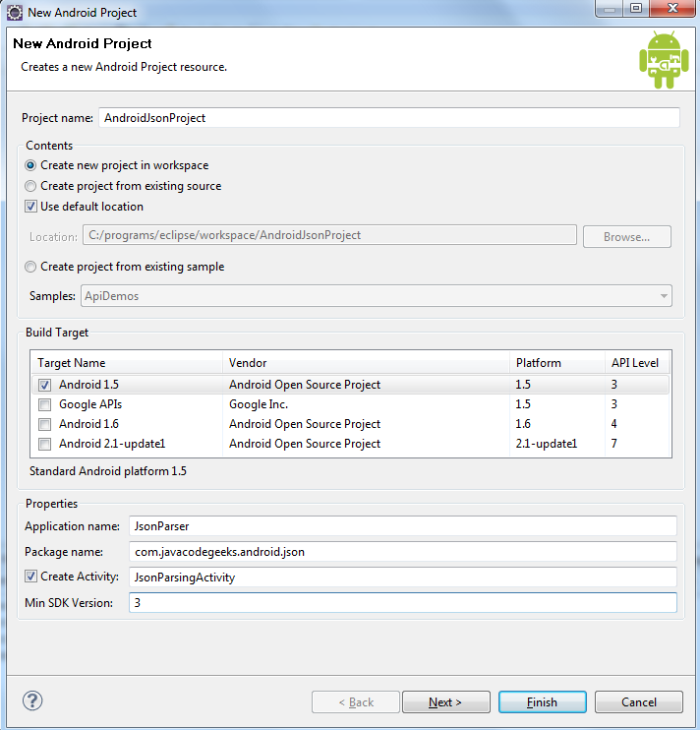700x730 pixels.
Task: Click the Create Activity name field
Action: click(403, 578)
